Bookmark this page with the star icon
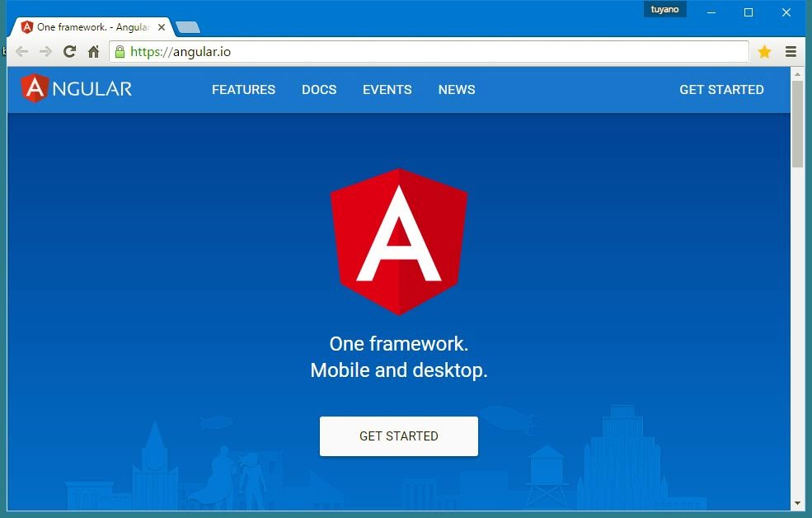This screenshot has height=518, width=812. tap(764, 52)
